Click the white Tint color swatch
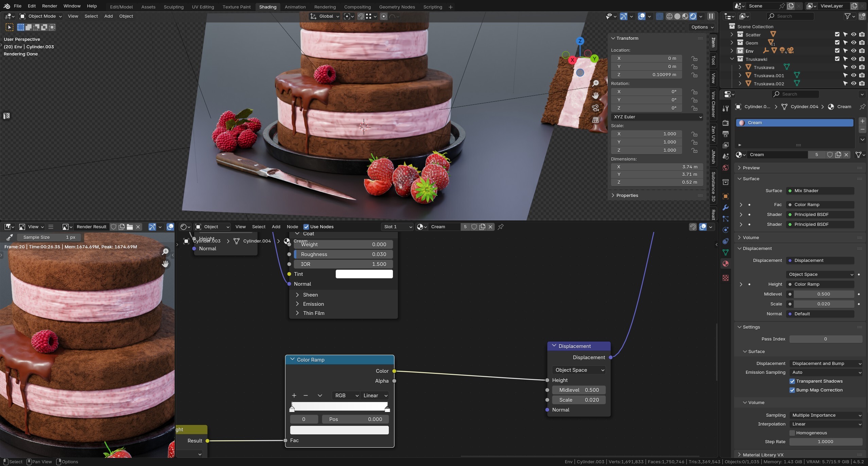The height and width of the screenshot is (466, 868). (x=364, y=274)
